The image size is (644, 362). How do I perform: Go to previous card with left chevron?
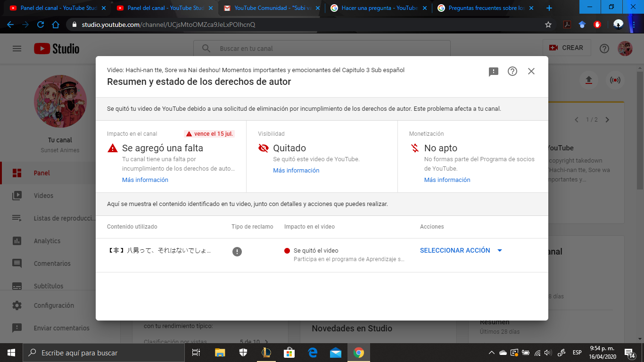pos(576,120)
